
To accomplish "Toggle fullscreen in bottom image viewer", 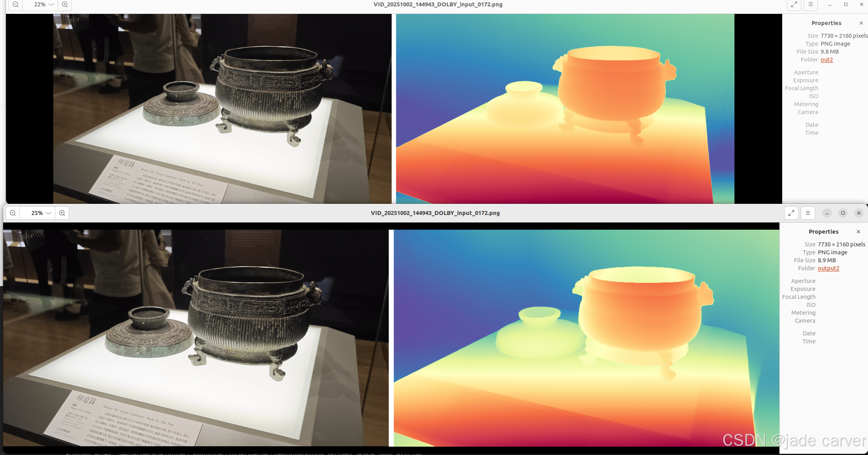I will coord(791,213).
